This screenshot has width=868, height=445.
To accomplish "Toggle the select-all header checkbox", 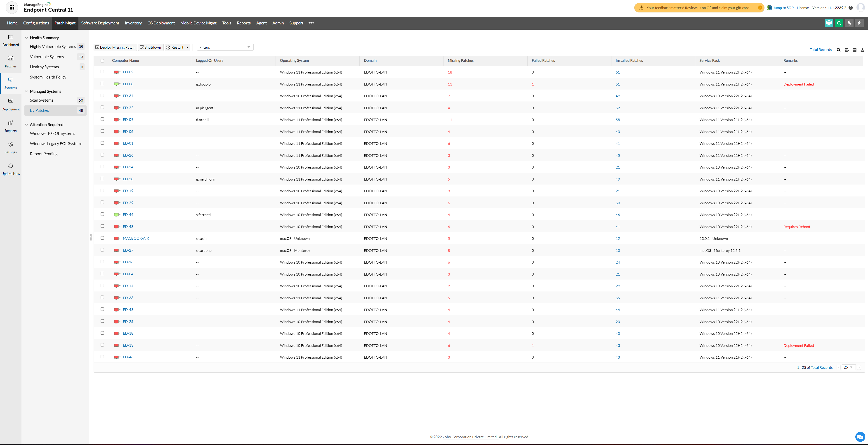I will [102, 61].
